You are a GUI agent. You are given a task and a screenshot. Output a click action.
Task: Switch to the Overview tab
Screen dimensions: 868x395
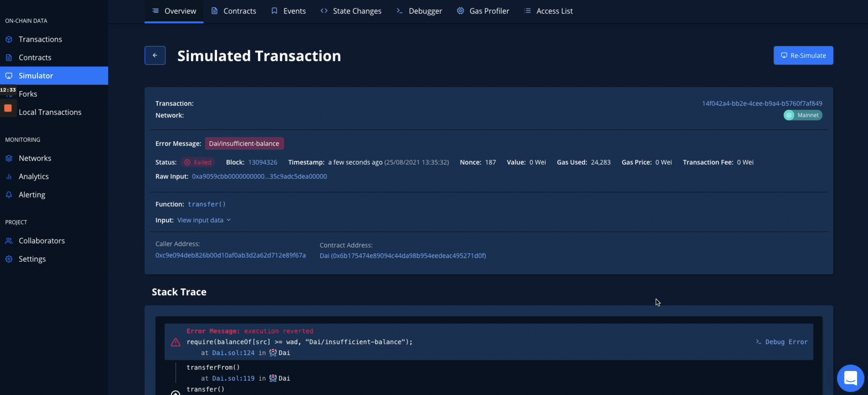(x=174, y=11)
